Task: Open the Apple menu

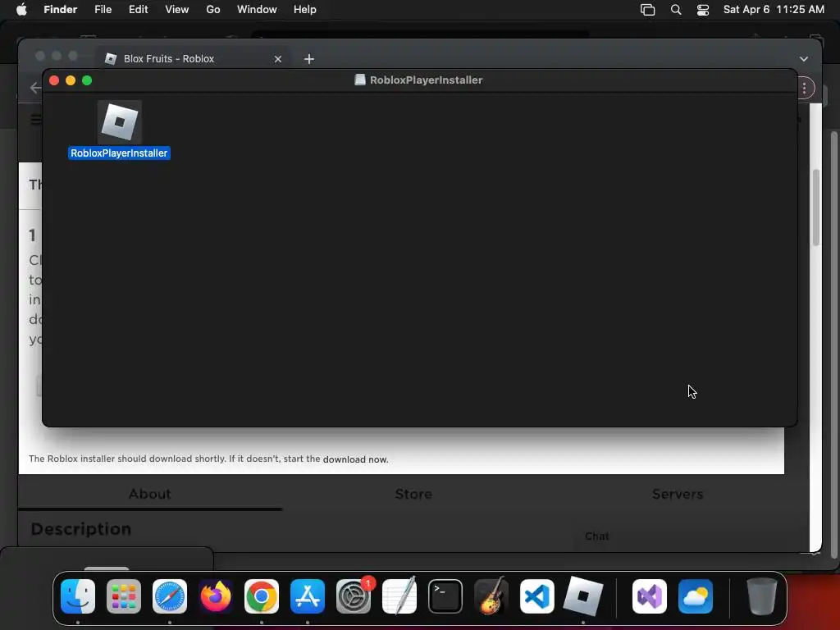Action: click(21, 10)
